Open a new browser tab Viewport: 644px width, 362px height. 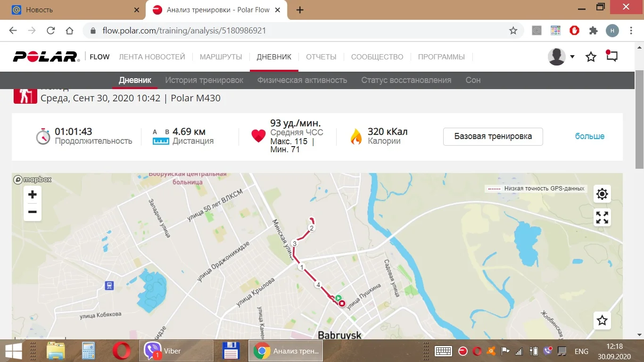[x=300, y=10]
